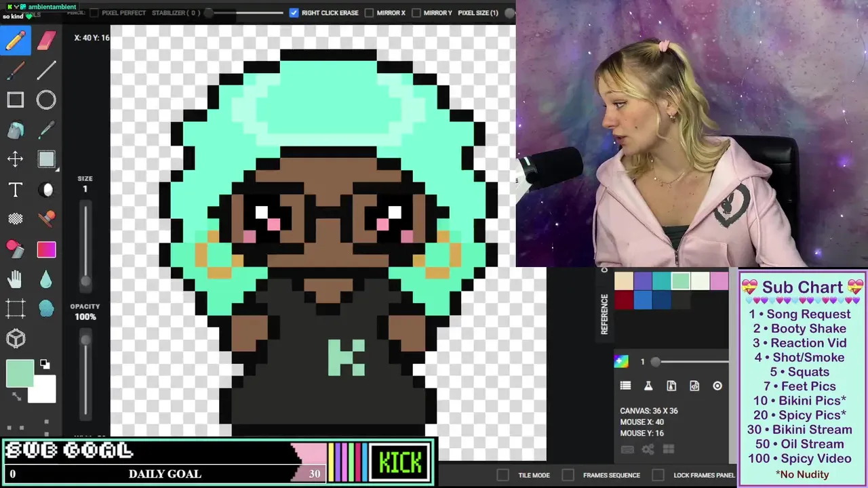Select the Blur droplet tool
Screen dimensions: 868x488
(46, 279)
